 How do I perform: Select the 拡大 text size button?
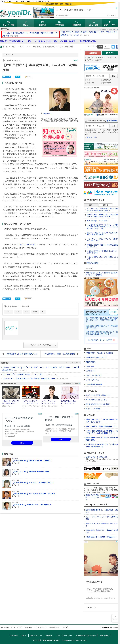pyautogui.click(x=107, y=47)
